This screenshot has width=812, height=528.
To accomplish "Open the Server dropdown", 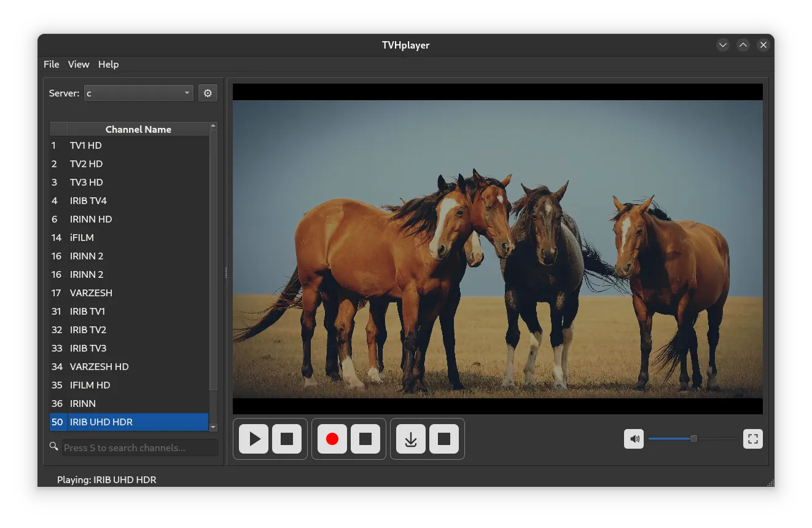I will (x=139, y=93).
